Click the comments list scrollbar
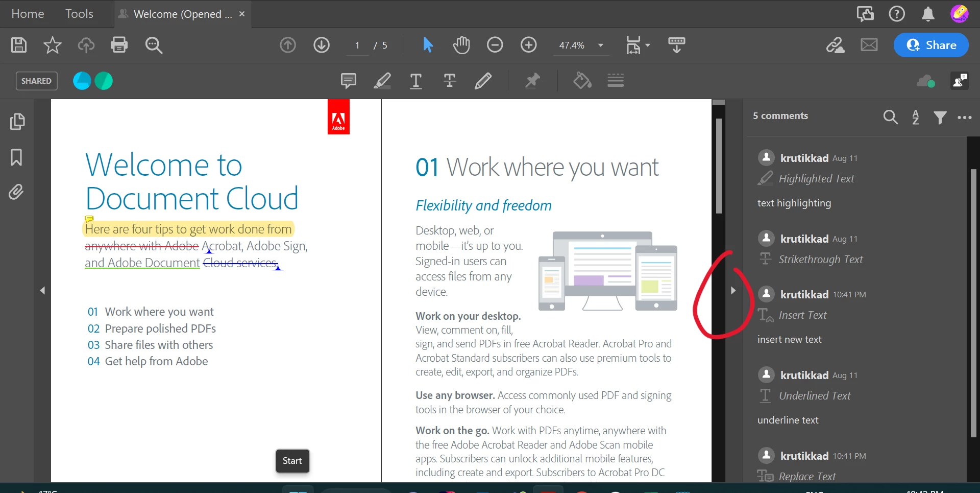The height and width of the screenshot is (493, 980). 973,303
